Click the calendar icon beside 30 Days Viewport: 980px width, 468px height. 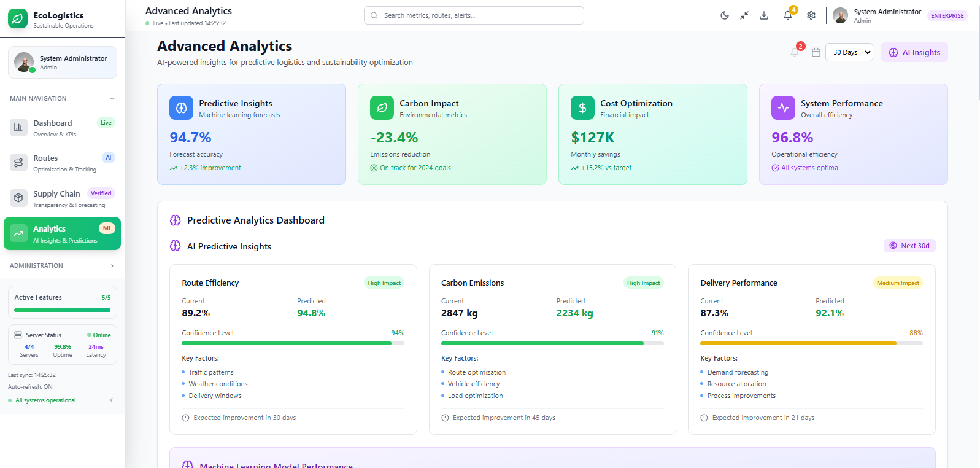[816, 52]
